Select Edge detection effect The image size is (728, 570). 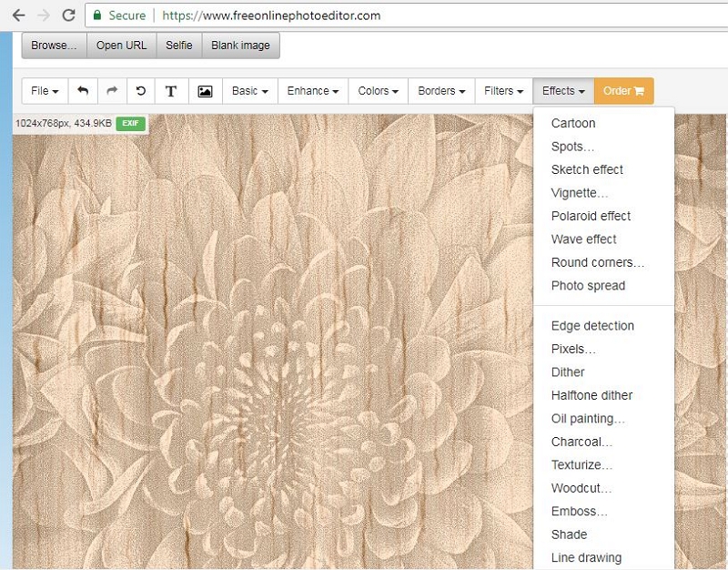[x=591, y=325]
